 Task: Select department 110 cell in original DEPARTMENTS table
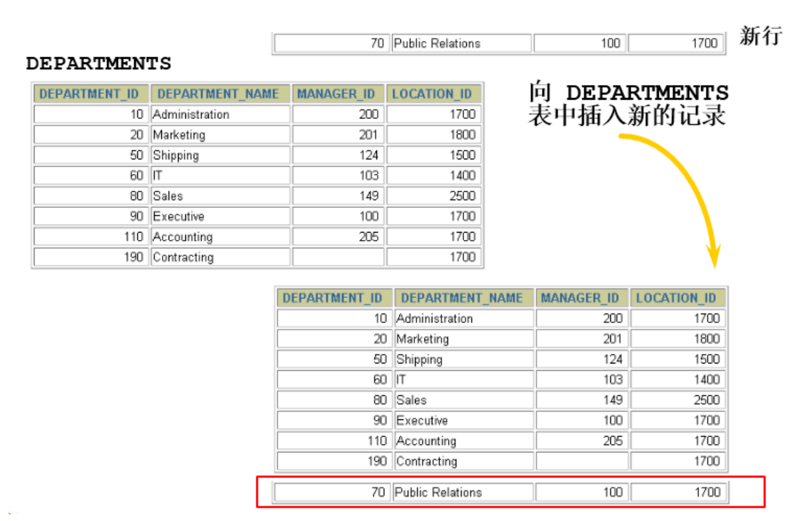(91, 237)
